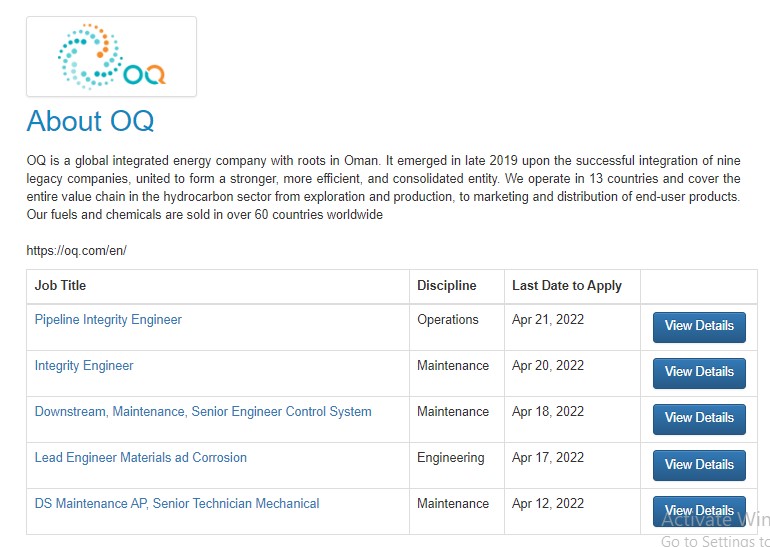View Details for Senior Technician Mechanical job

(699, 511)
